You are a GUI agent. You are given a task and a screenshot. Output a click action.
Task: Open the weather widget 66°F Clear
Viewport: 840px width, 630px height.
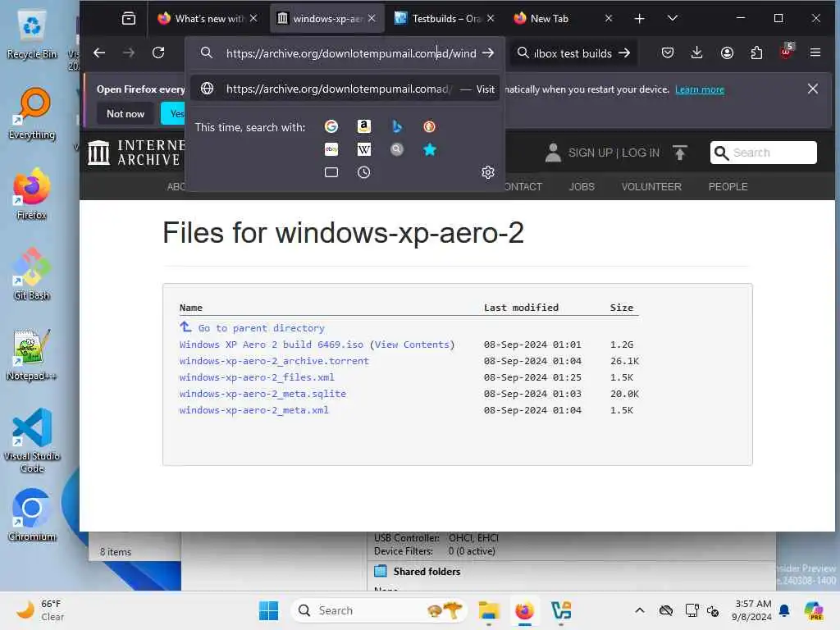click(x=40, y=610)
